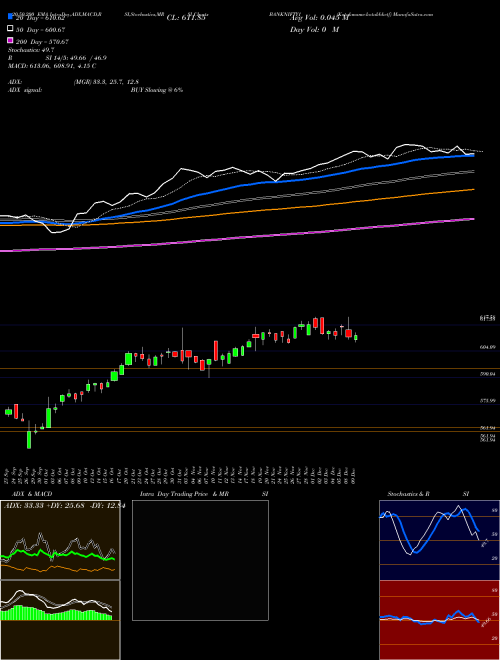Click the magenta 200 Day legend swatch
This screenshot has width=500, height=660.
(x=10, y=40)
